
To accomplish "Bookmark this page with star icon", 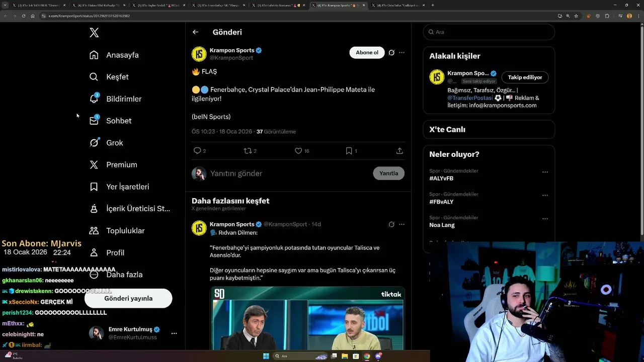I will [x=576, y=16].
